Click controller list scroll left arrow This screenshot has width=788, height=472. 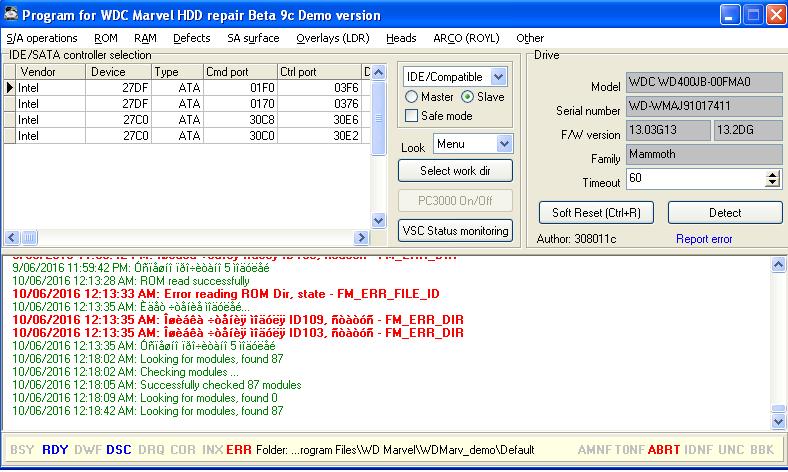coord(12,237)
